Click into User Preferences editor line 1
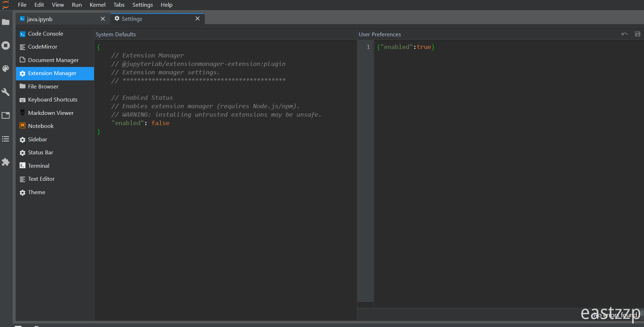The height and width of the screenshot is (327, 644). coord(509,47)
